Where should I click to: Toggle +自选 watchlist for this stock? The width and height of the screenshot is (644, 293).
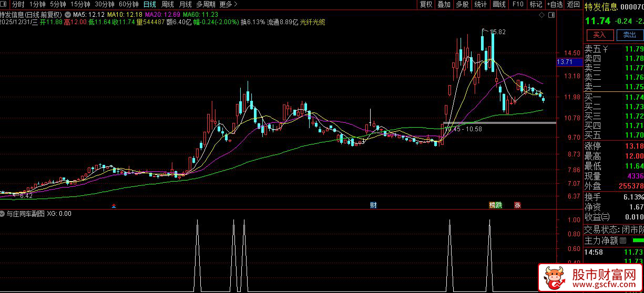[555, 4]
